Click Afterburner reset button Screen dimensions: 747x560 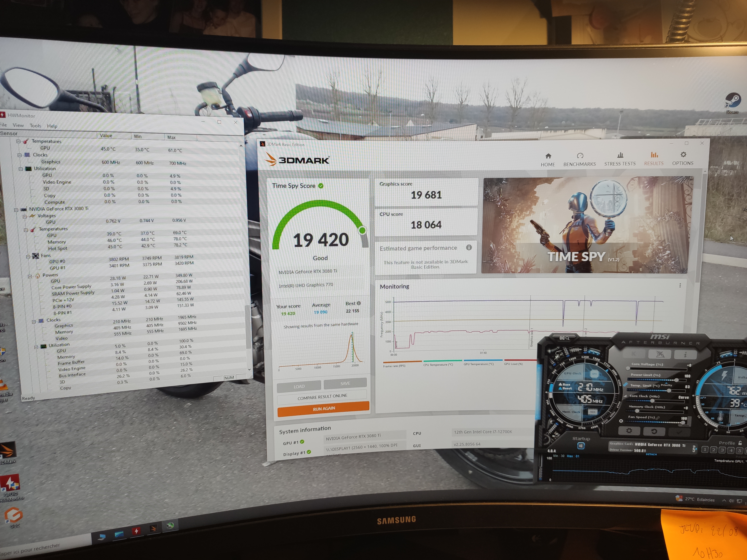654,431
